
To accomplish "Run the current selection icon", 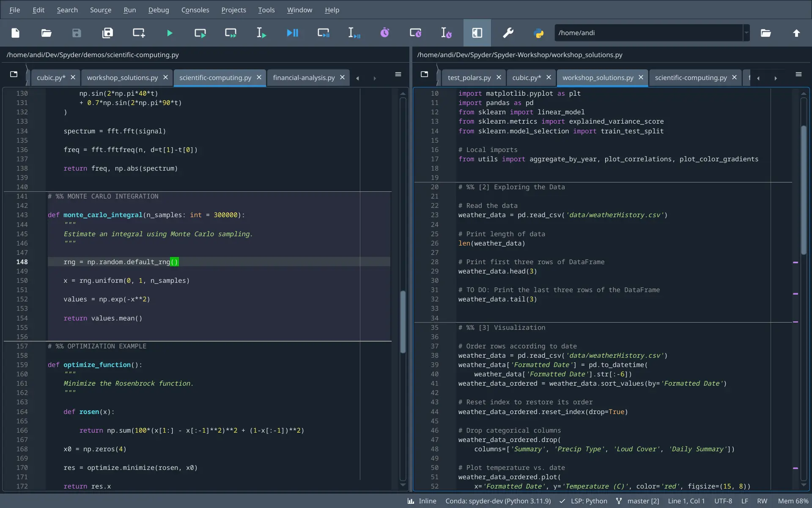I will pos(261,33).
